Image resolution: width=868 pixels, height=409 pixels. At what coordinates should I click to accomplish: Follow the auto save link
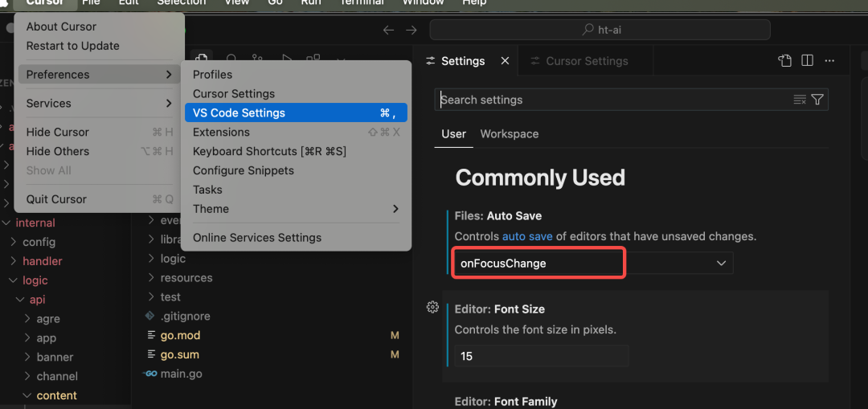pyautogui.click(x=527, y=236)
